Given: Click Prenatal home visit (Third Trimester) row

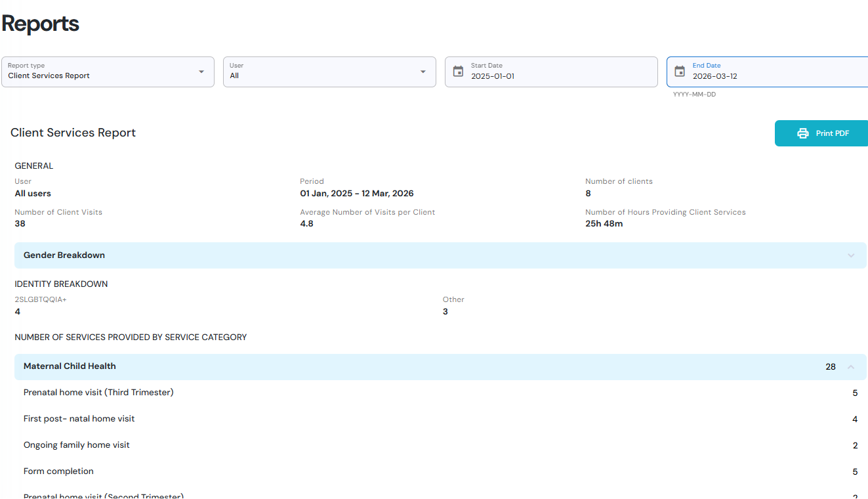Looking at the screenshot, I should coord(98,393).
